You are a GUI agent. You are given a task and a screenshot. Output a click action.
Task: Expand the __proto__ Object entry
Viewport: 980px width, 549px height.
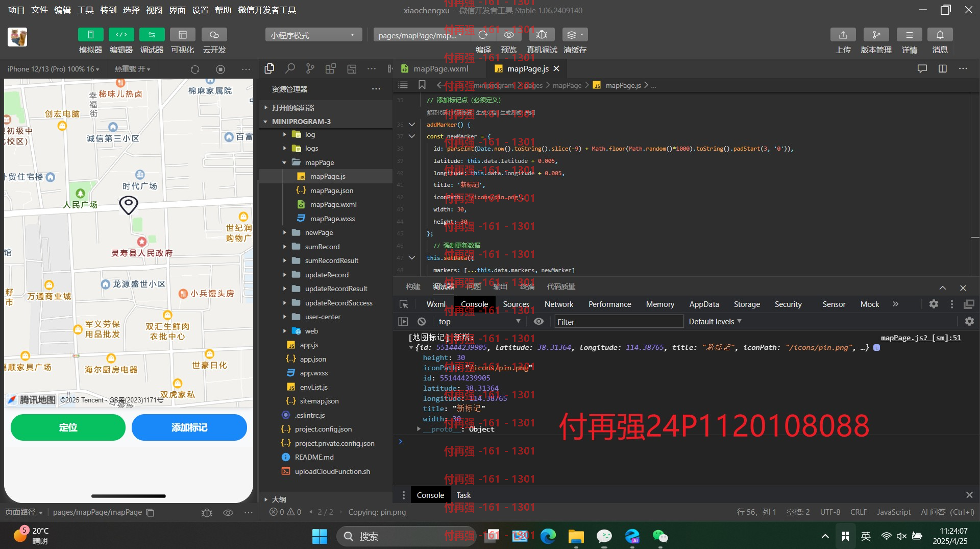coord(419,429)
